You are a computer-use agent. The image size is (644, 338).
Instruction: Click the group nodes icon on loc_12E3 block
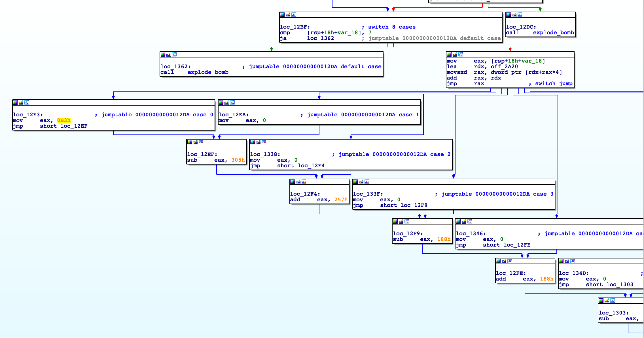[x=27, y=102]
